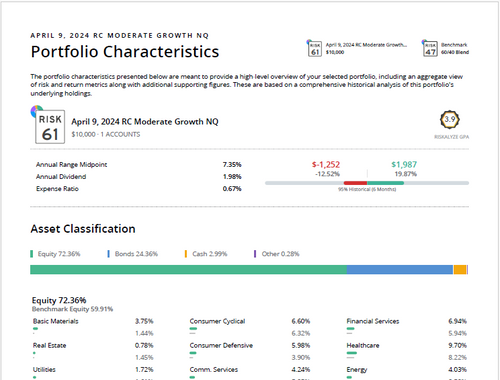Click the 0.78% Real Estate value
This screenshot has width=500, height=380.
click(x=144, y=346)
